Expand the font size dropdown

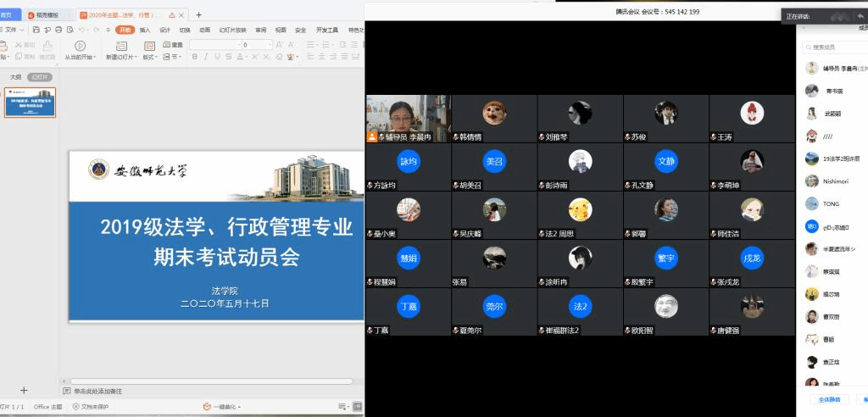[x=270, y=45]
